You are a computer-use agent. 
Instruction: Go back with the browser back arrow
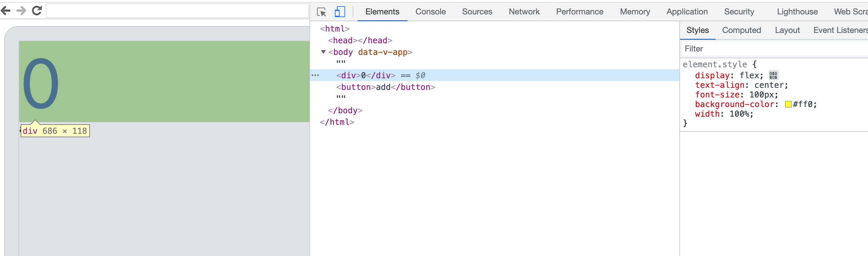tap(5, 11)
